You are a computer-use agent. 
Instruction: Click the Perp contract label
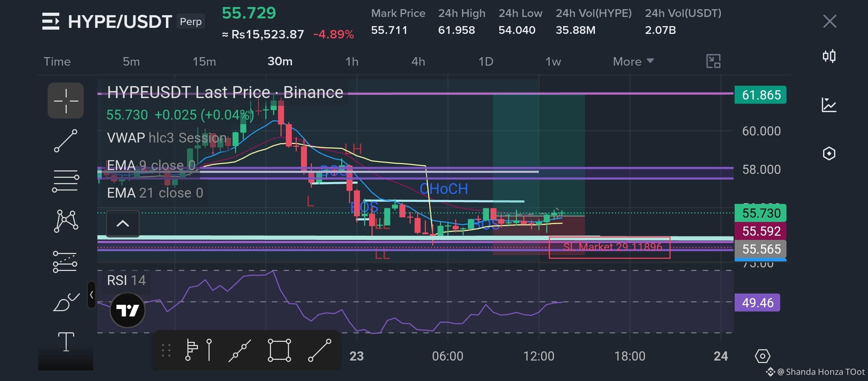[x=191, y=22]
